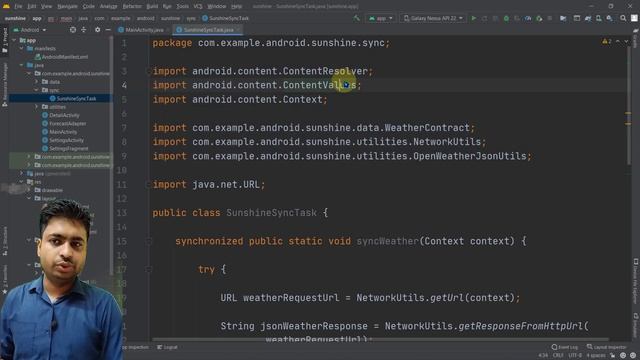Collapse the app module node
The width and height of the screenshot is (640, 360).
click(14, 40)
